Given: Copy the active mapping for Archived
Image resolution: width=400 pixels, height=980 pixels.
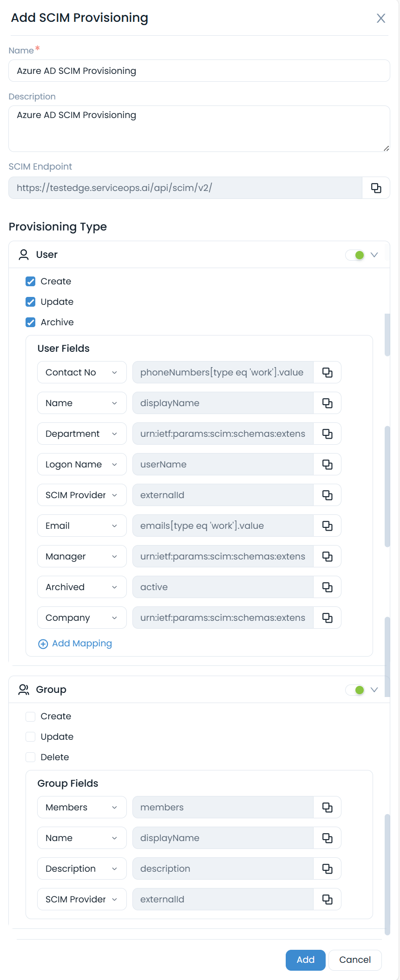Looking at the screenshot, I should click(x=328, y=587).
